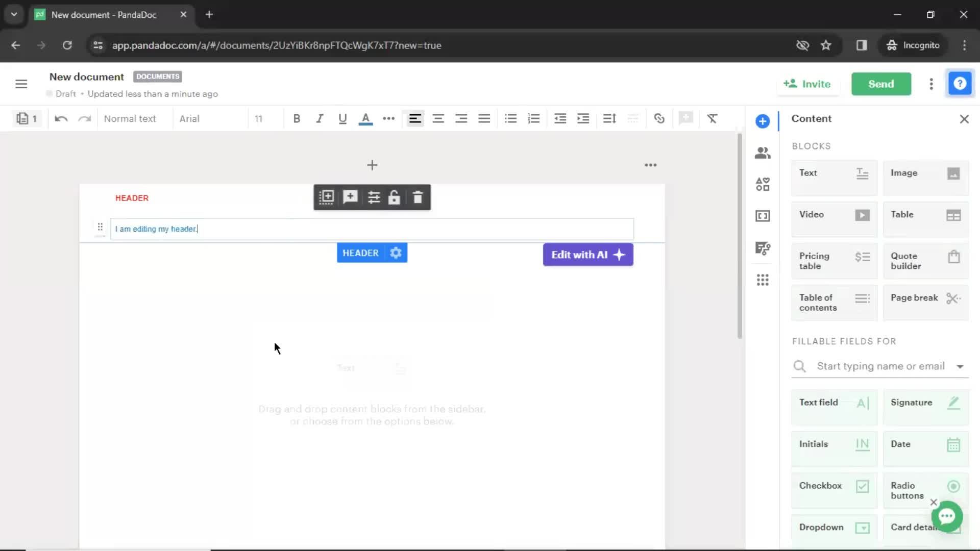This screenshot has width=980, height=551.
Task: Select the Image content block
Action: coord(925,173)
